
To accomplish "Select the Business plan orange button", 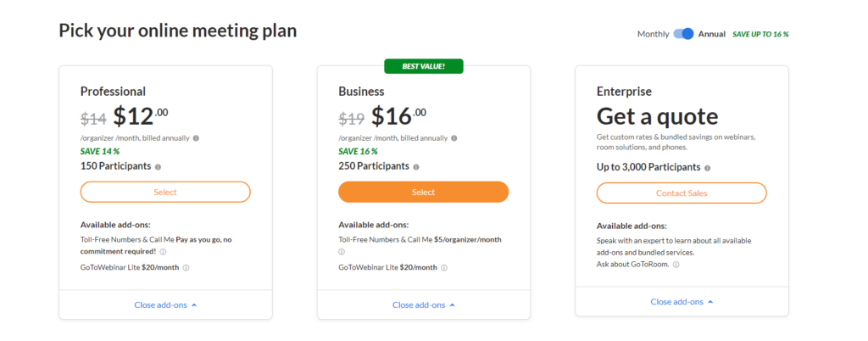I will point(424,192).
